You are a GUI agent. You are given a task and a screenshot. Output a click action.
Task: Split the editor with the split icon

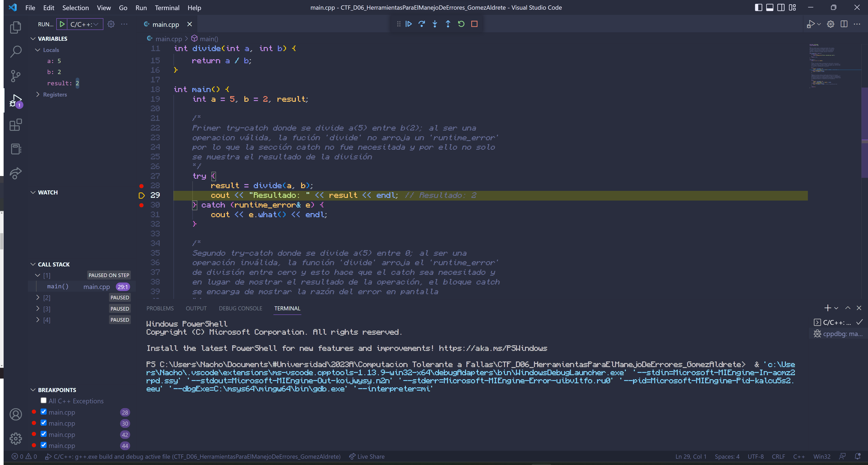pos(844,24)
